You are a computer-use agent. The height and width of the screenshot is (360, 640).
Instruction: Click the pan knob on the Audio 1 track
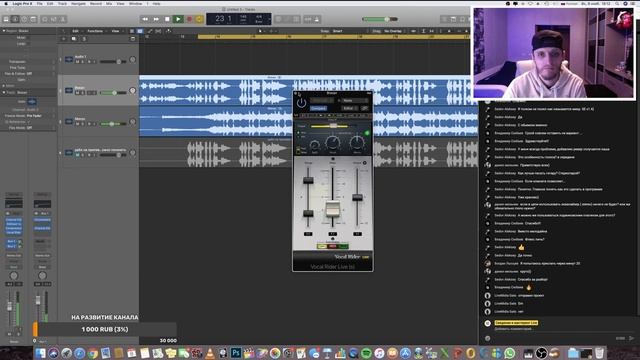click(x=132, y=60)
